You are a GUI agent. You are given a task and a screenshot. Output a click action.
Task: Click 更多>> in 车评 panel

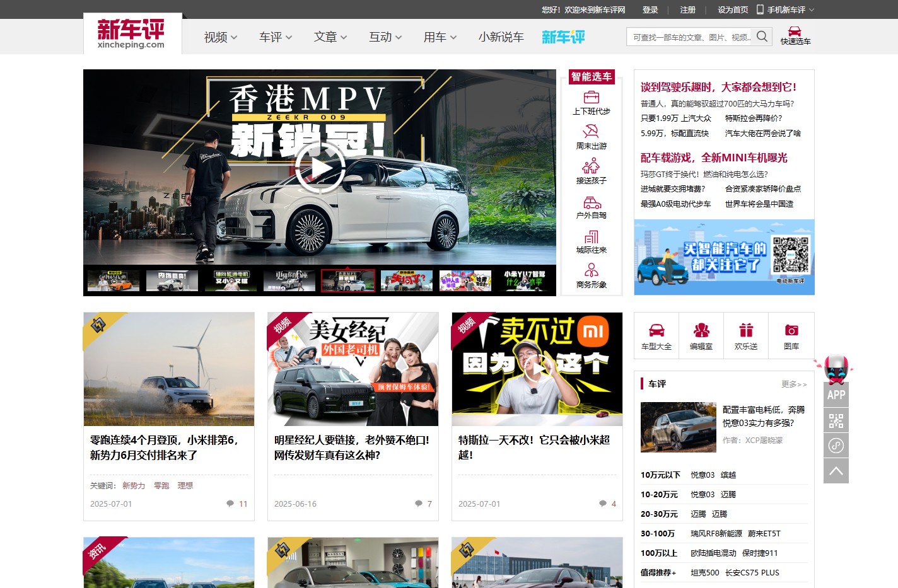click(x=794, y=384)
